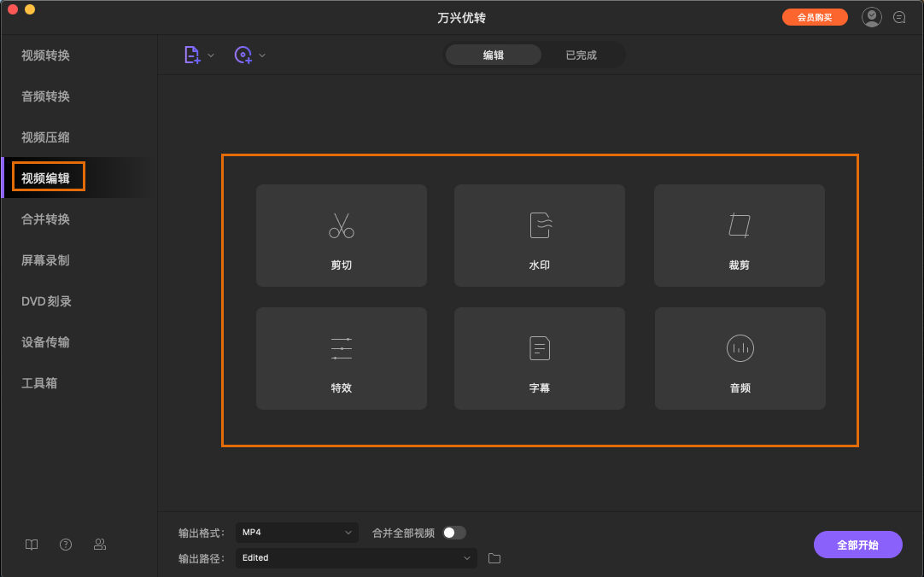Select 屏幕录制 in the sidebar
924x577 pixels.
coord(44,259)
